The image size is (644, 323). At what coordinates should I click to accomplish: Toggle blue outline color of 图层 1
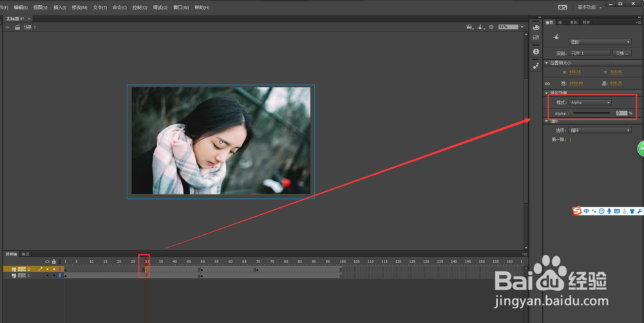[x=60, y=276]
